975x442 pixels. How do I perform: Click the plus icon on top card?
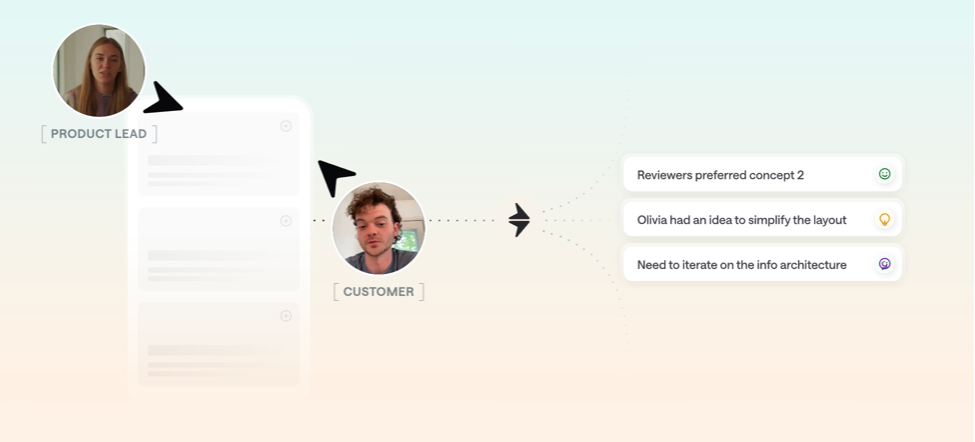pos(286,126)
